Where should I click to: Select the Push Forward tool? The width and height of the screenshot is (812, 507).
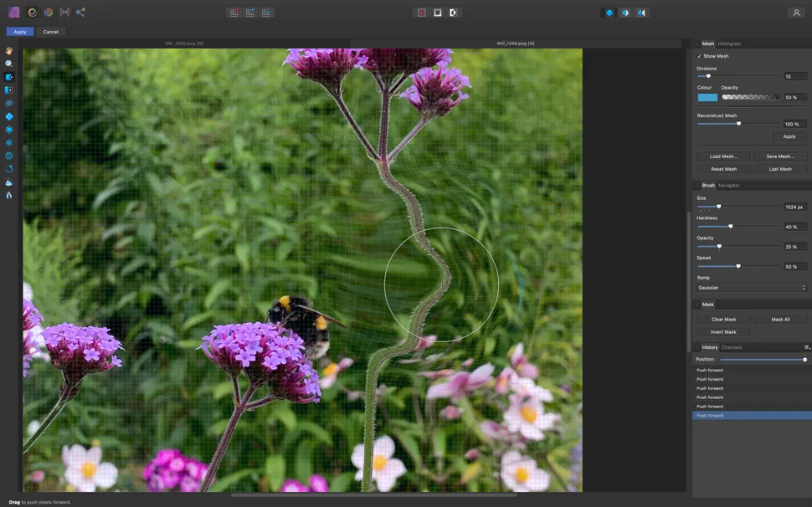[x=8, y=76]
